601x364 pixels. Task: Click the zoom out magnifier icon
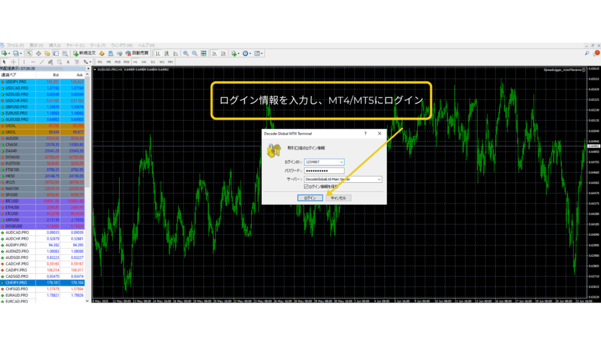coord(194,53)
